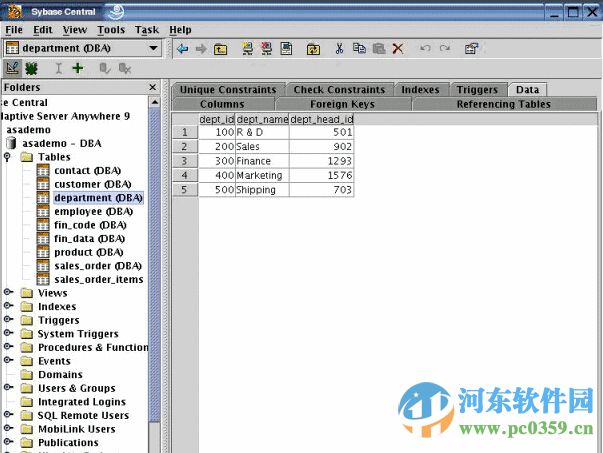Expand the Views folder
This screenshot has width=603, height=453.
[8, 292]
